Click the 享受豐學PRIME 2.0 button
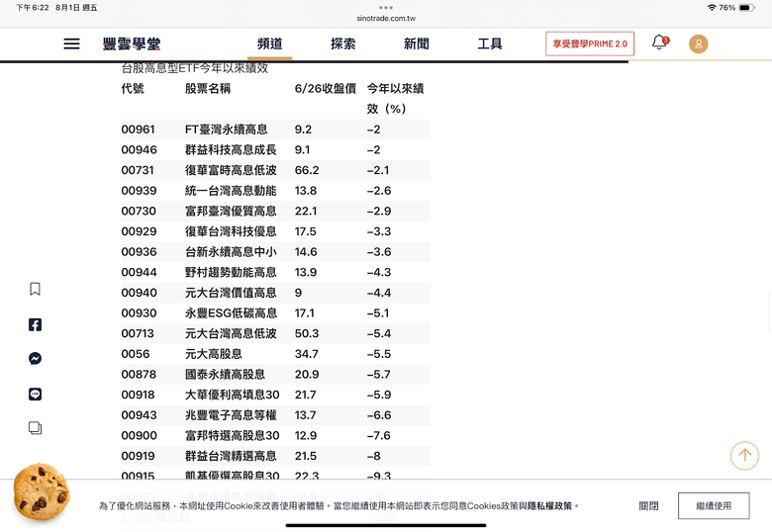Image resolution: width=772 pixels, height=532 pixels. [x=590, y=44]
